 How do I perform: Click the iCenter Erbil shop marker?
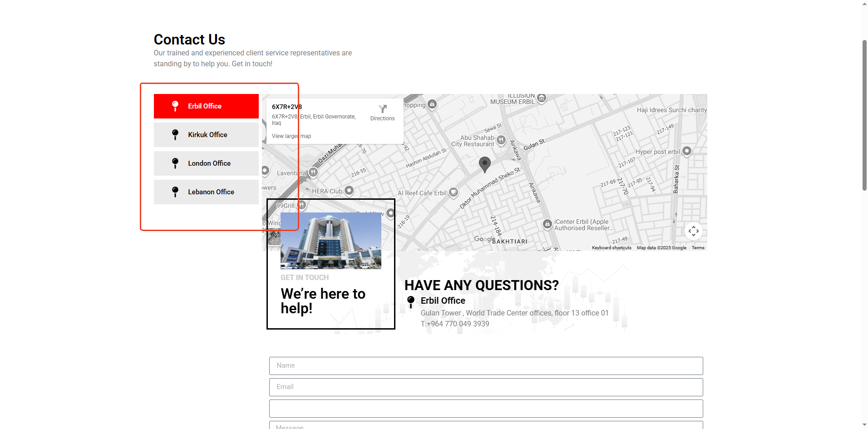547,224
